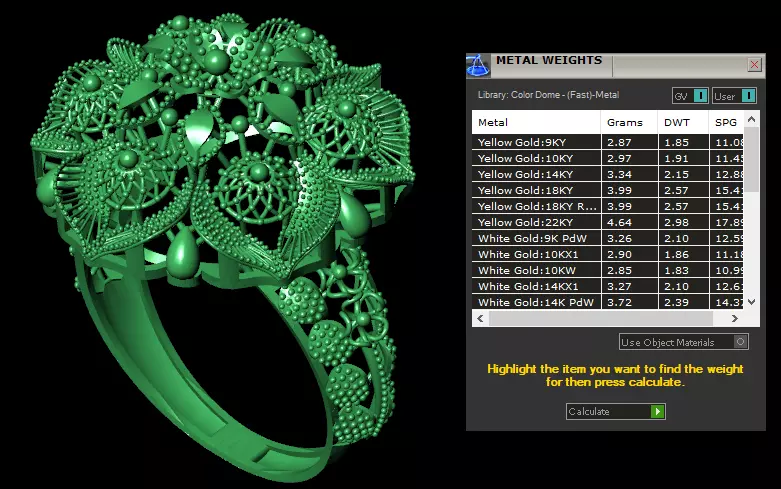
Task: Select the White Gold:14K PdW row
Action: pos(608,302)
